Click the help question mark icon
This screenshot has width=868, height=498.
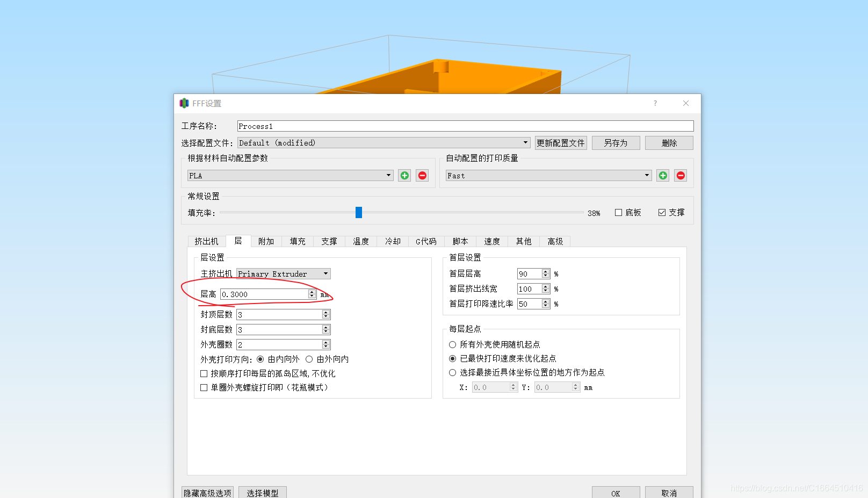655,103
